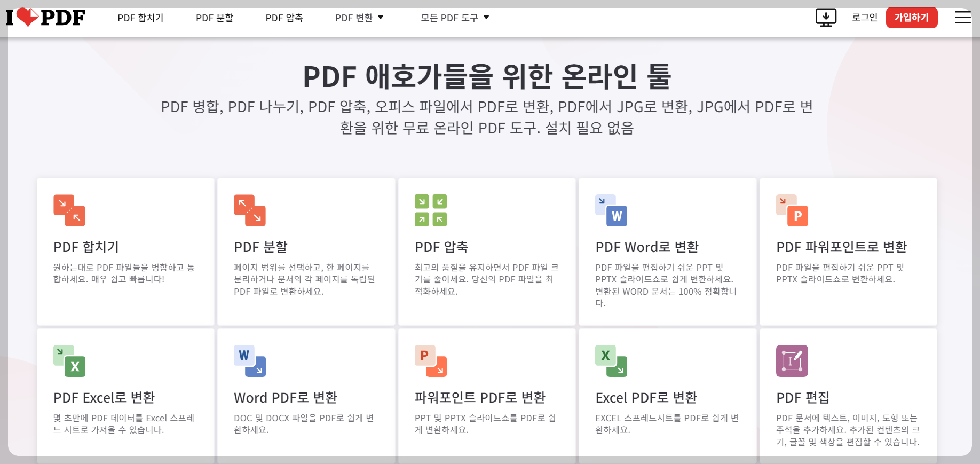
Task: Click the purple PDF 편집 icon
Action: 792,361
